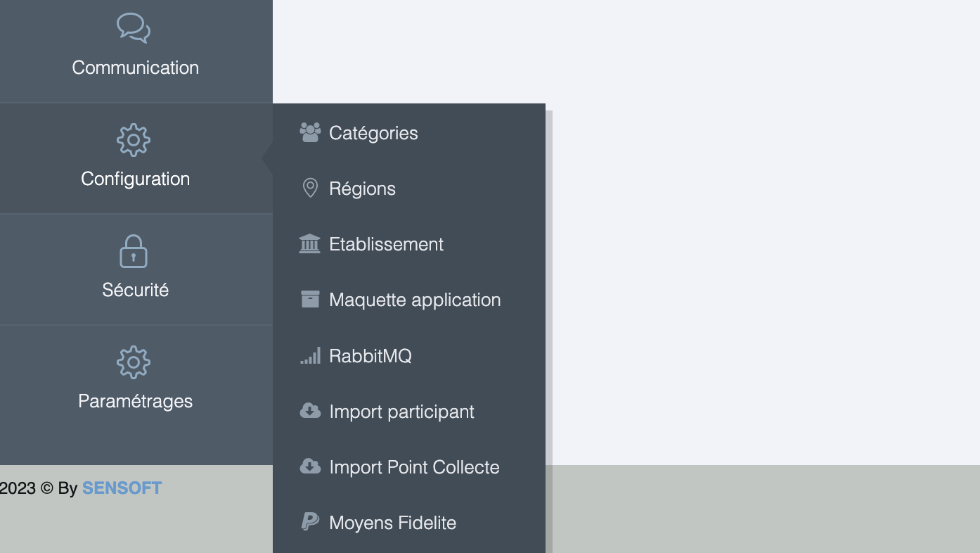The height and width of the screenshot is (553, 980).
Task: Open the Catégories submenu entry
Action: pos(373,133)
